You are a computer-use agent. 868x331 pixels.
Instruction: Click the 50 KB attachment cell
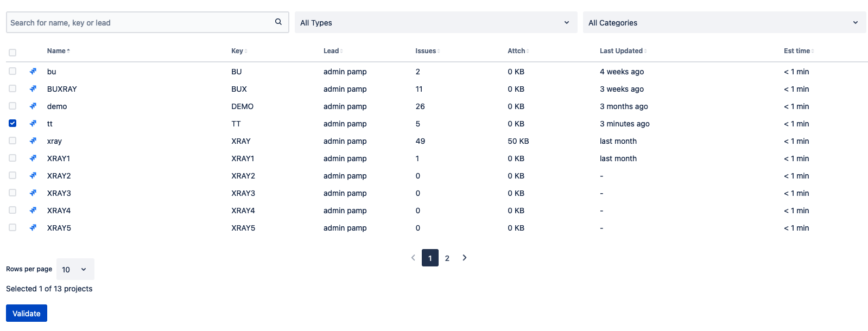click(x=518, y=141)
